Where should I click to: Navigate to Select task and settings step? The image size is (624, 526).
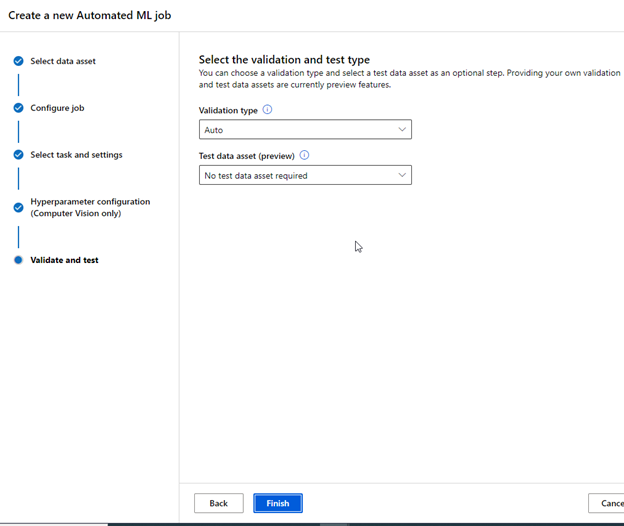[x=76, y=155]
